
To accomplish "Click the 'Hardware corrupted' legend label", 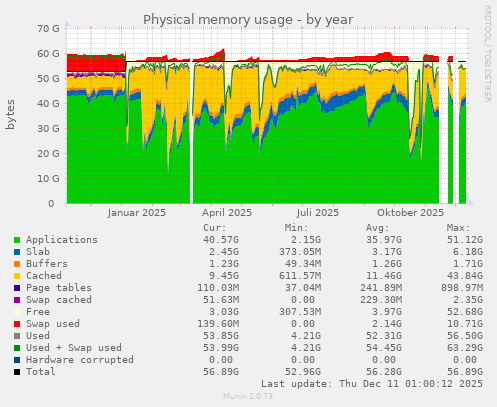I will coord(80,360).
